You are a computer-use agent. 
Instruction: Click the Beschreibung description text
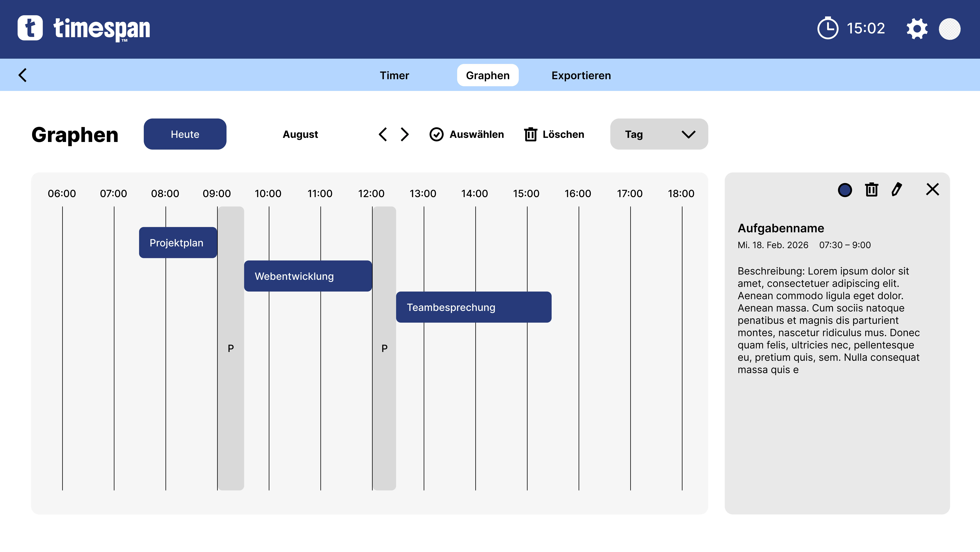pos(829,320)
